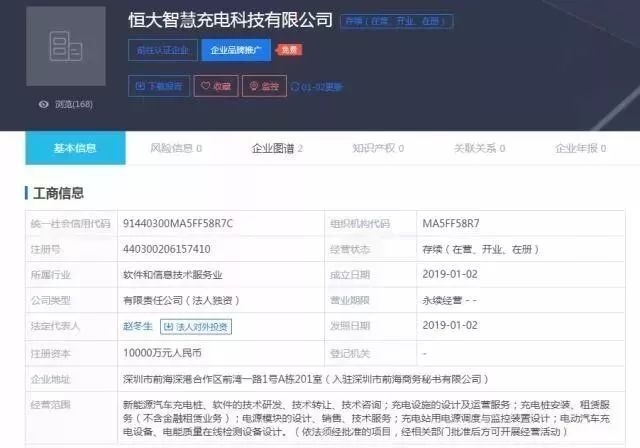Viewport: 640px width, 448px height.
Task: Open 企业品牌推广 promotion button
Action: tap(236, 50)
